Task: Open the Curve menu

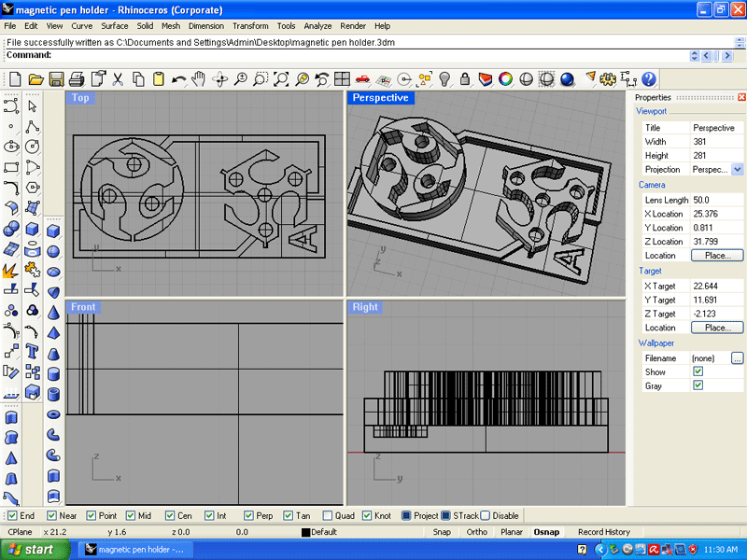Action: point(82,26)
